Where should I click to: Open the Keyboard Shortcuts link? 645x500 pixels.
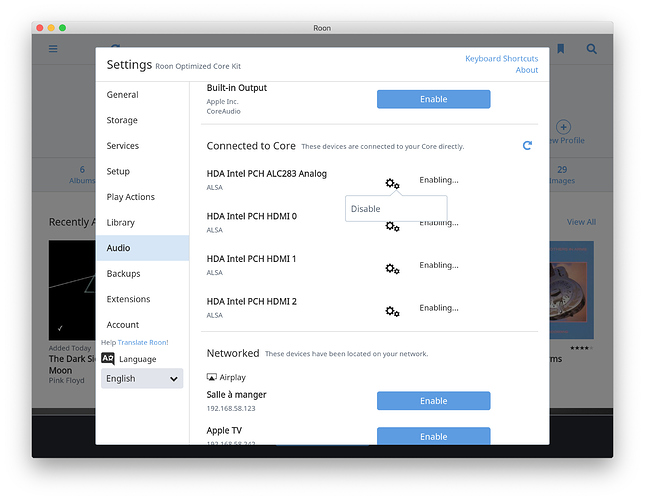tap(501, 58)
